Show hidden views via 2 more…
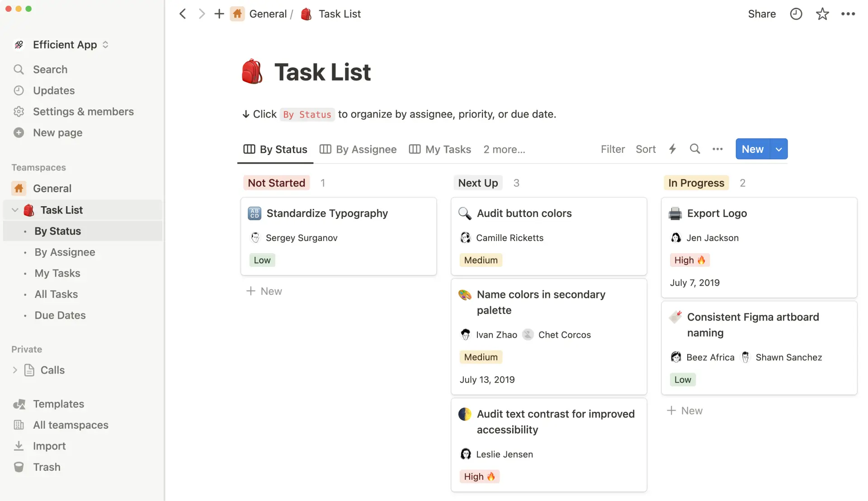Image resolution: width=868 pixels, height=501 pixels. (504, 150)
